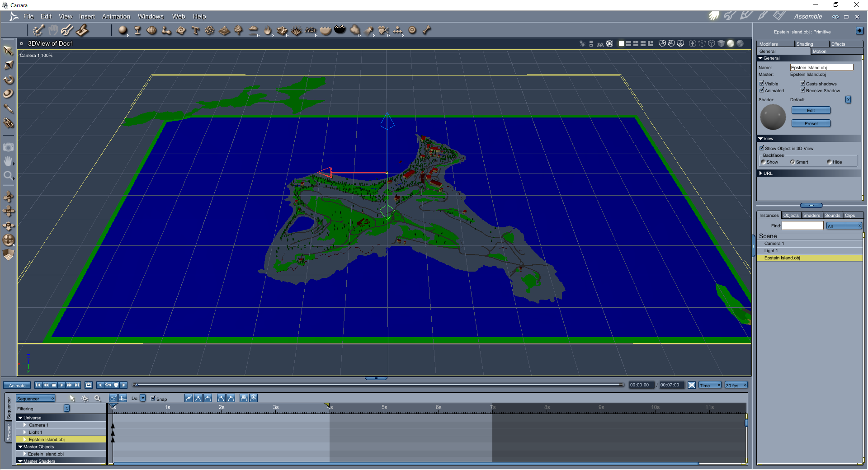The width and height of the screenshot is (868, 470).
Task: Open the Animation menu
Action: [116, 16]
